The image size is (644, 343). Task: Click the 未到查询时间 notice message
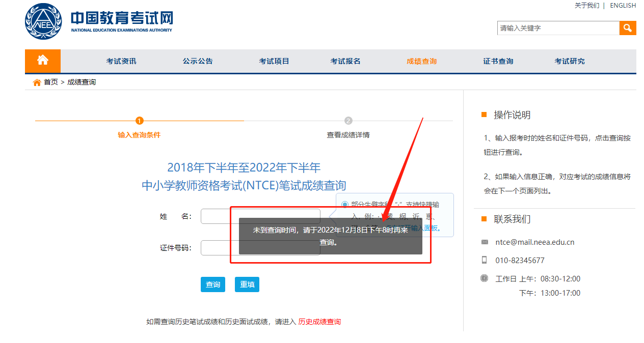tap(331, 236)
